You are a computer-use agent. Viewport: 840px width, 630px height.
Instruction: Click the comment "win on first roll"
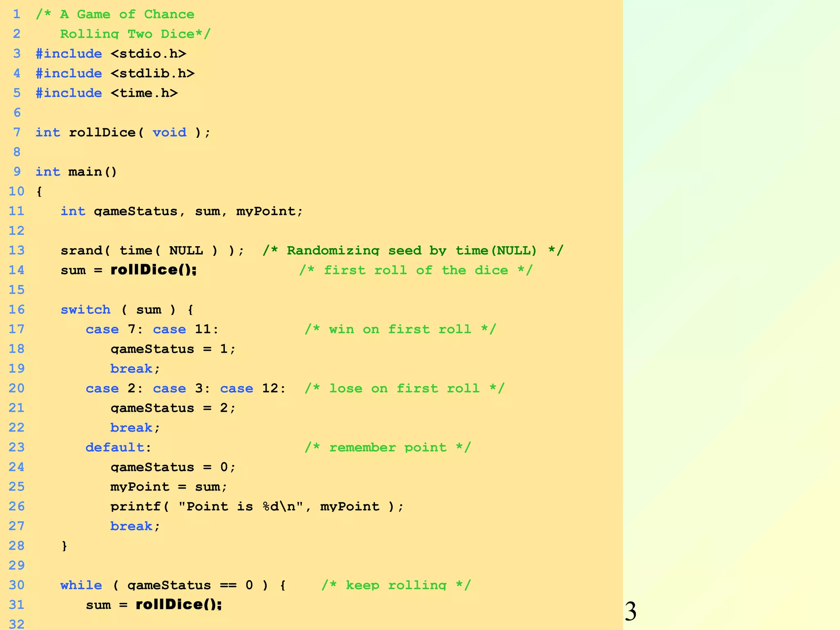(x=400, y=329)
